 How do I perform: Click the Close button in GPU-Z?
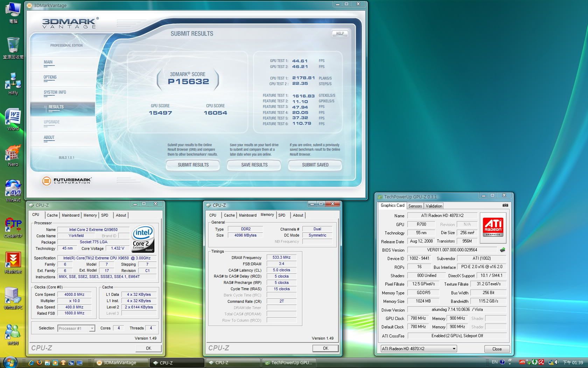[x=497, y=349]
